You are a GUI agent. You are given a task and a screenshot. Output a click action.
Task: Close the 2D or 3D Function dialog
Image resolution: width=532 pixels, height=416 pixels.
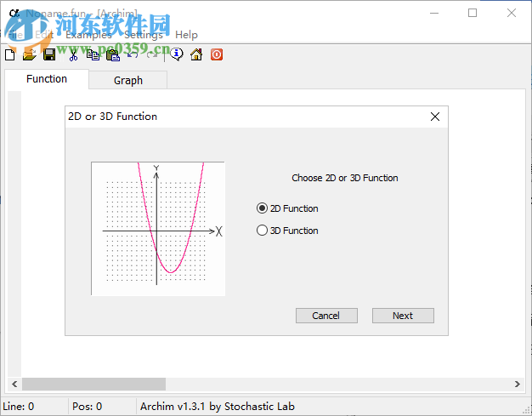[x=435, y=117]
